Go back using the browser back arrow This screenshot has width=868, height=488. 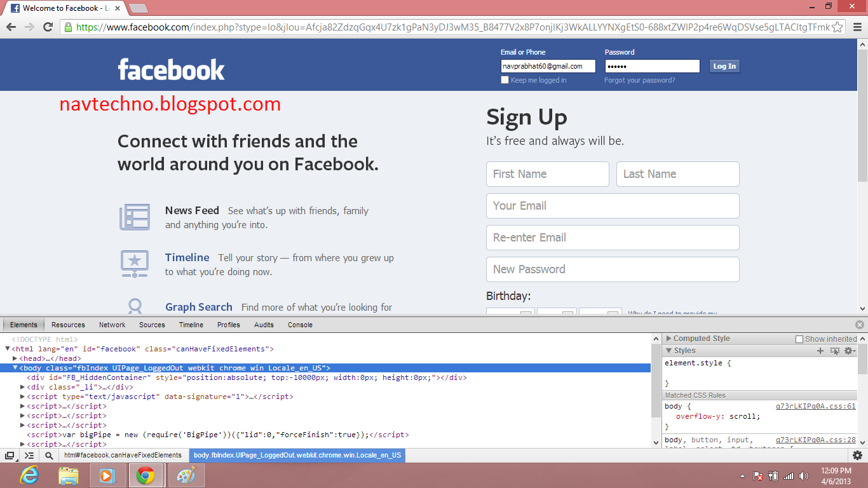(x=11, y=27)
